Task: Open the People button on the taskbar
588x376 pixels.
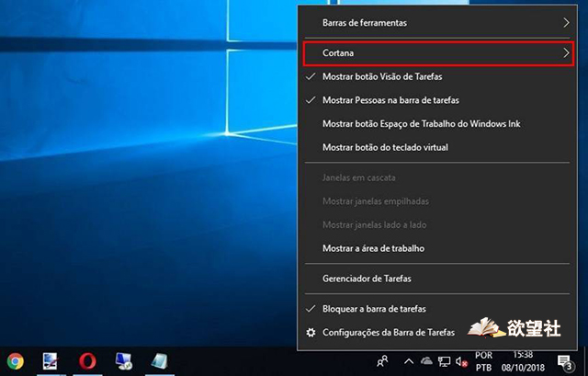Action: click(x=382, y=361)
